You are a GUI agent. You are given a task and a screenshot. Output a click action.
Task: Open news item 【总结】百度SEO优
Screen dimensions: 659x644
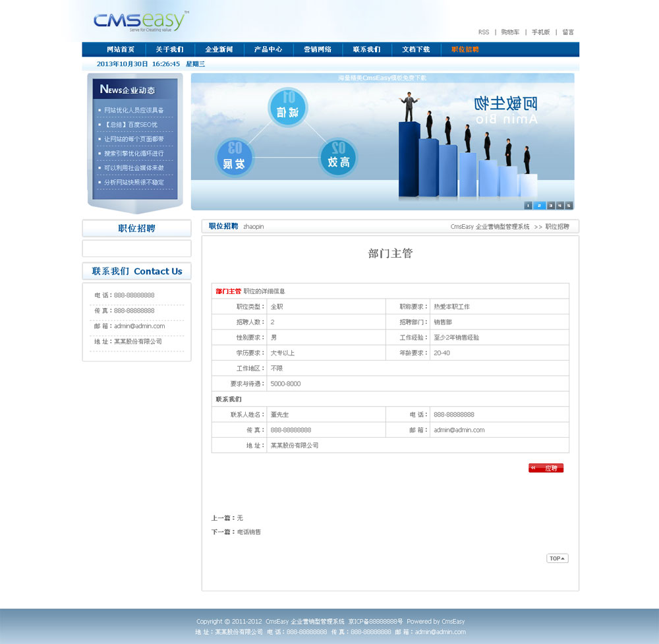(130, 125)
